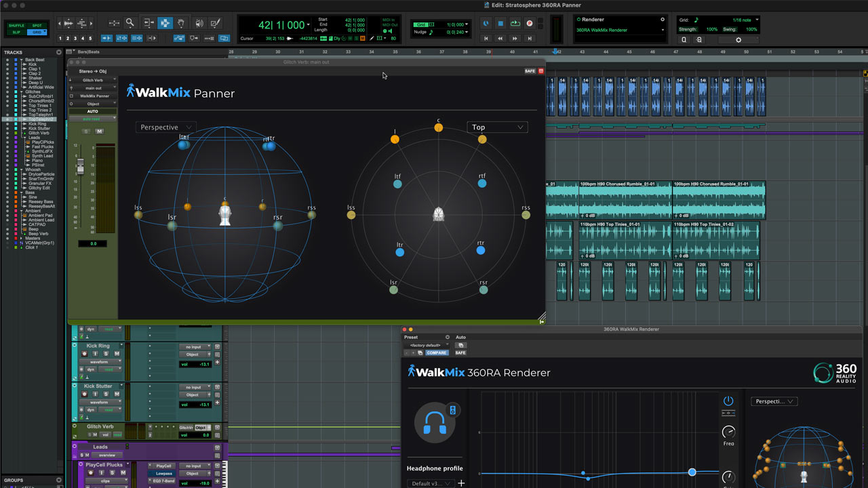868x488 pixels.
Task: Toggle loop playback in transport
Action: coord(515,23)
